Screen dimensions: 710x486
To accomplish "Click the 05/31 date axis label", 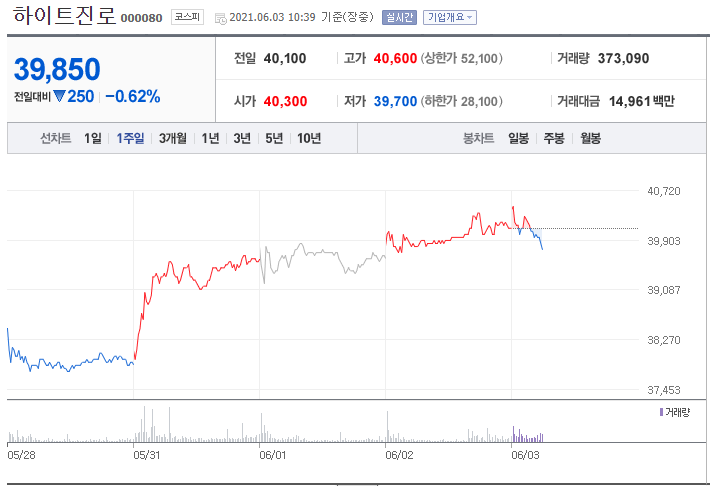I will (x=147, y=455).
